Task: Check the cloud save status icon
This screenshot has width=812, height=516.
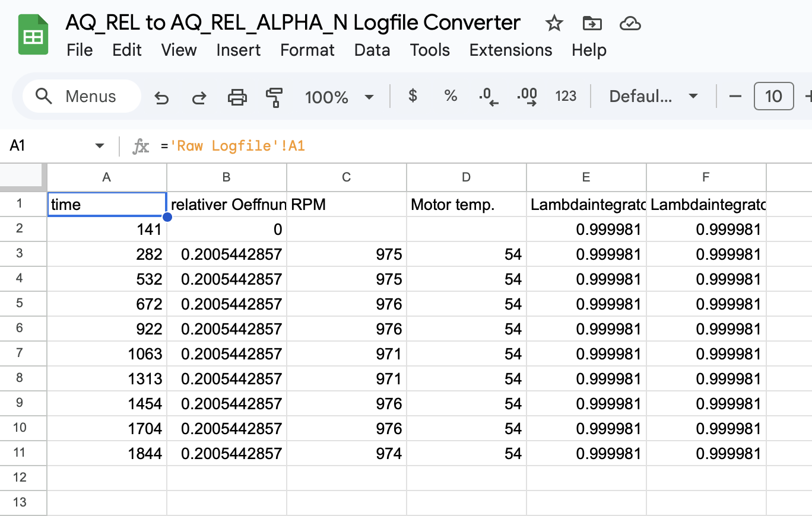Action: [x=630, y=24]
